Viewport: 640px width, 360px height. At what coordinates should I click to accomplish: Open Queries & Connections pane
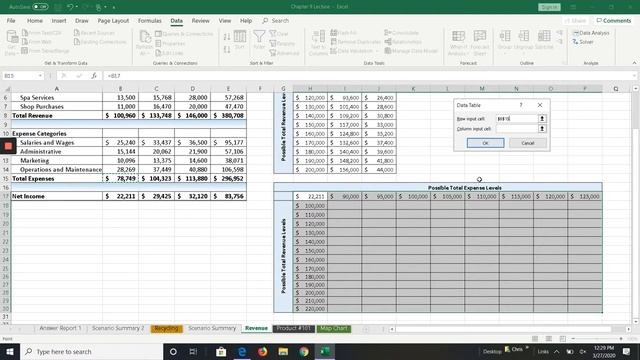pos(184,33)
